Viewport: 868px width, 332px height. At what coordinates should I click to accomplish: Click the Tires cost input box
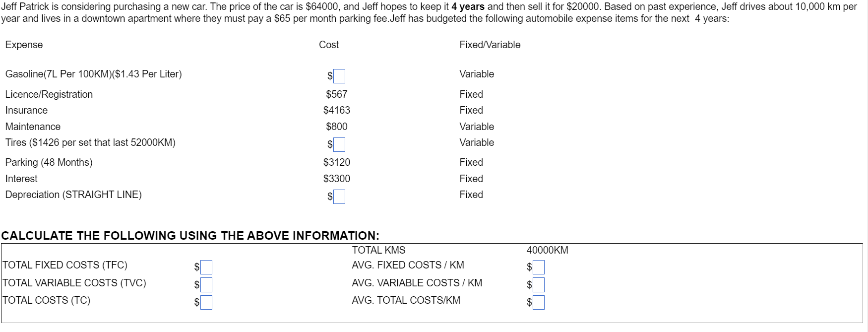[x=339, y=144]
